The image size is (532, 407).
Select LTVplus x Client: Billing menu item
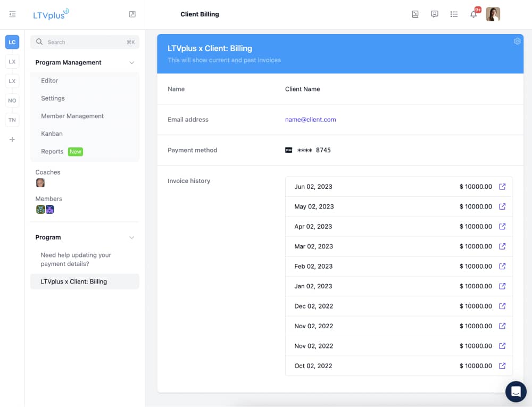85,281
